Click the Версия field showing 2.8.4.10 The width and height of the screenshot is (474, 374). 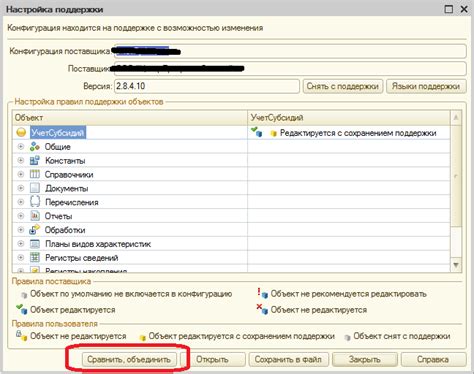pos(207,86)
